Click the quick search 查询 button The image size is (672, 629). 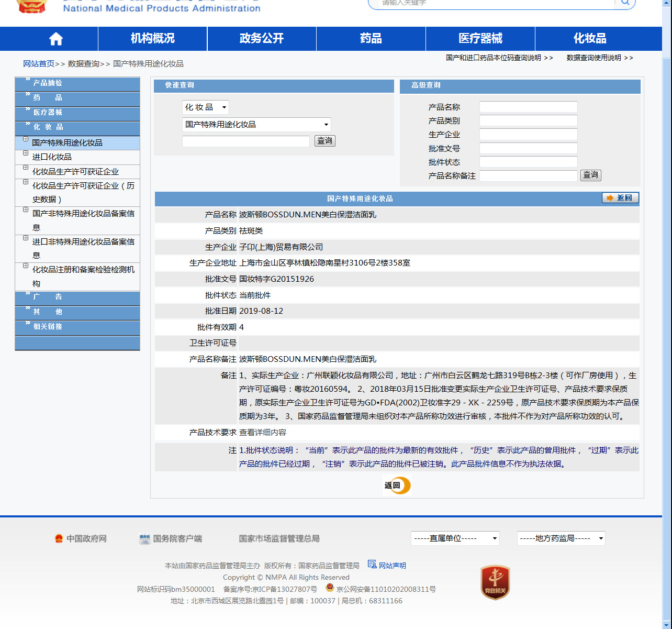pyautogui.click(x=325, y=141)
